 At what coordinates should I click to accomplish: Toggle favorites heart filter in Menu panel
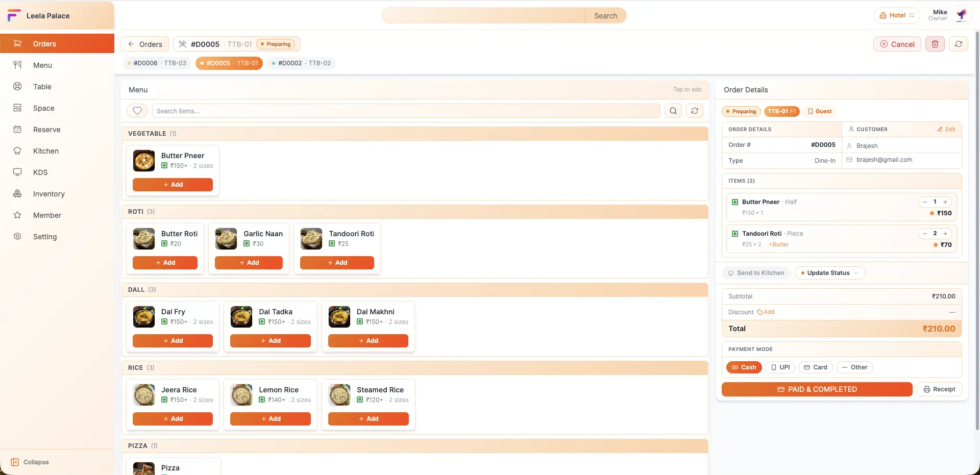click(x=137, y=111)
